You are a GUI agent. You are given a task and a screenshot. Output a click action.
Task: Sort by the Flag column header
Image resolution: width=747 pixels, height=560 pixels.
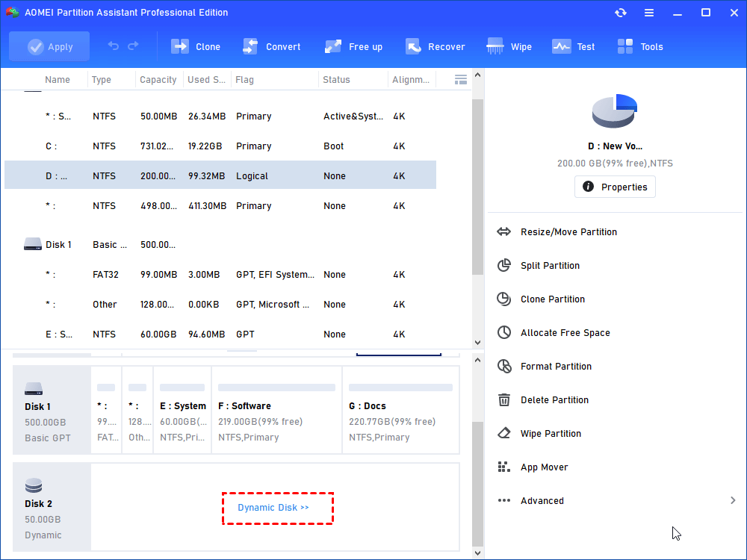[x=244, y=80]
